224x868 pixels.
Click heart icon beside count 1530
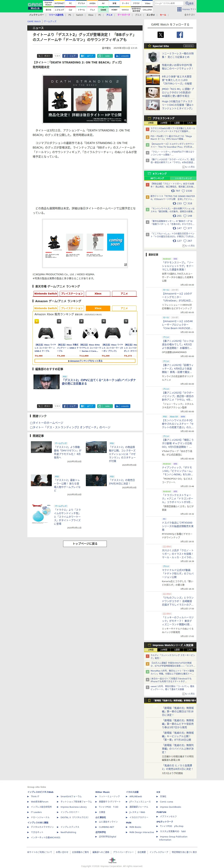tap(183, 191)
